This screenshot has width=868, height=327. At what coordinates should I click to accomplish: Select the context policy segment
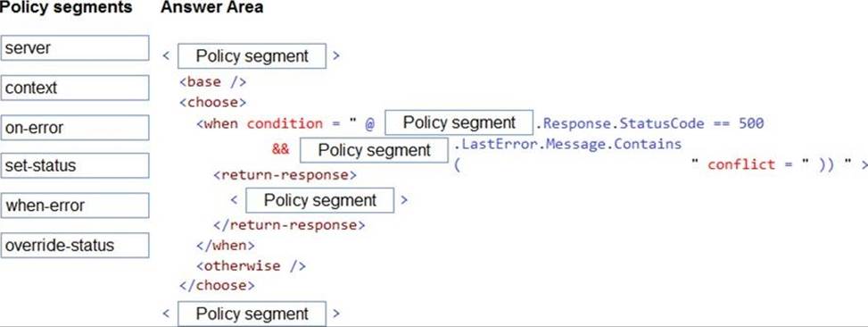(75, 88)
